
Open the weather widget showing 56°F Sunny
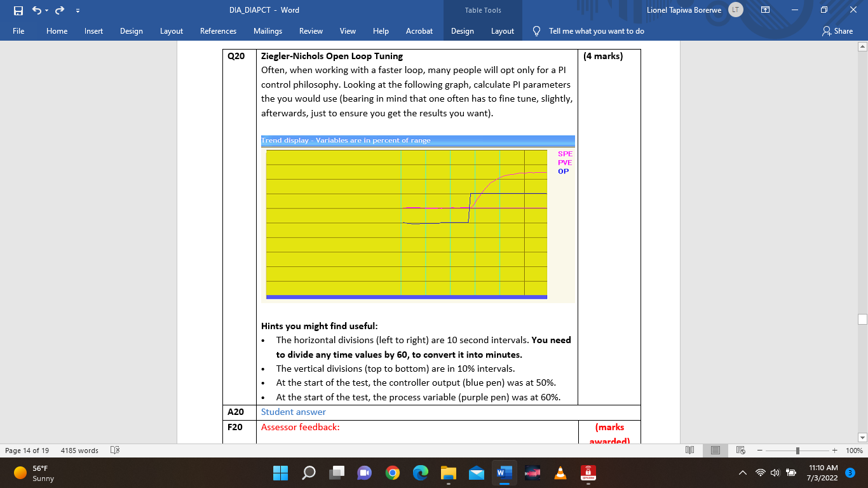point(33,473)
